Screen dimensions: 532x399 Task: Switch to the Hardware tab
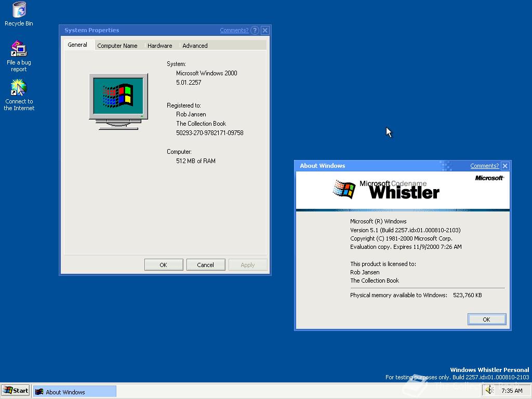tap(160, 46)
